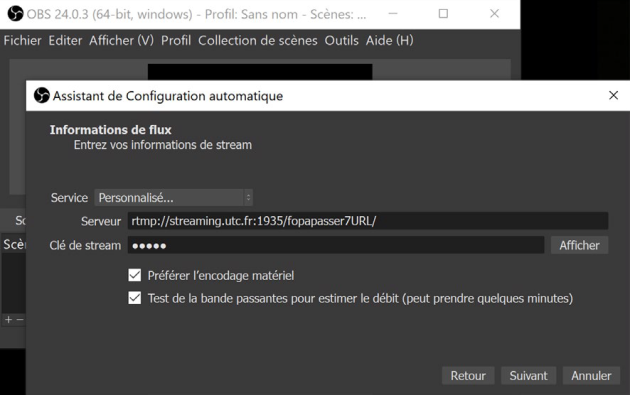
Task: Open the Fichier menu
Action: tap(22, 41)
